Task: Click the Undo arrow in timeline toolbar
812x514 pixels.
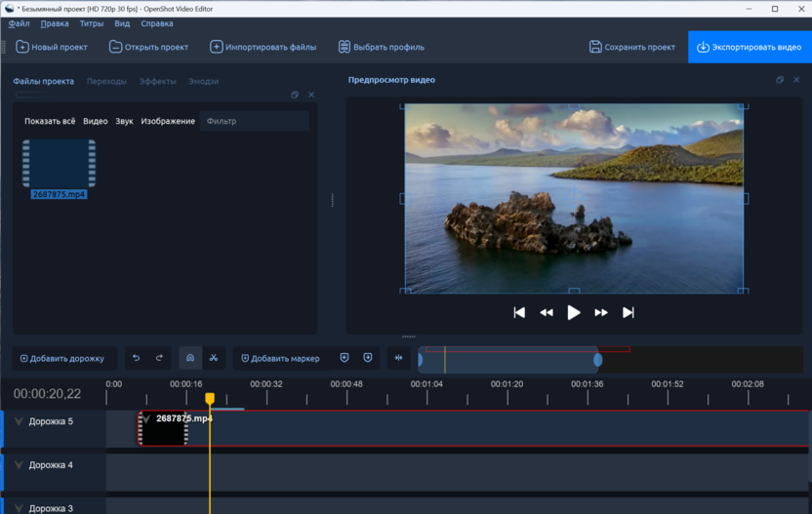Action: click(x=136, y=358)
